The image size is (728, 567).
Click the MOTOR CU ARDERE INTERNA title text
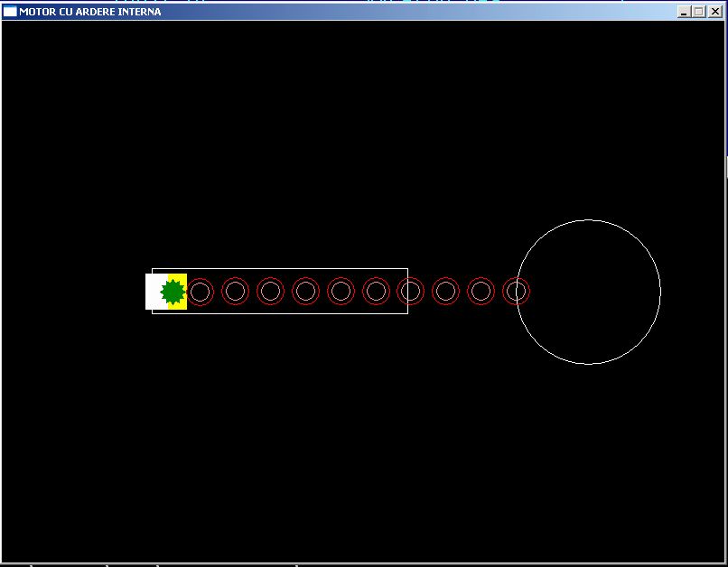pyautogui.click(x=90, y=12)
